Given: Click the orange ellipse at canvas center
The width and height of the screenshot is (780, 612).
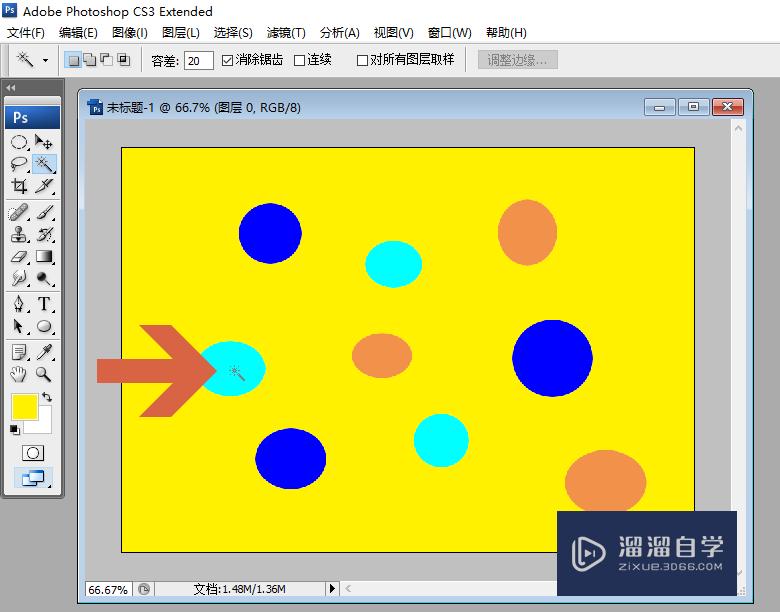Looking at the screenshot, I should point(382,355).
